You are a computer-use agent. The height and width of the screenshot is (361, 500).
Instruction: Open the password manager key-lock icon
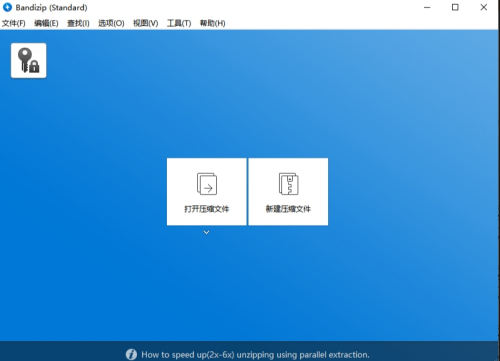29,60
